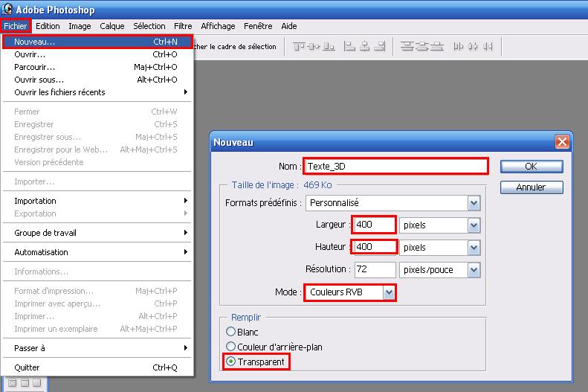Click the distribute right edges icon

click(488, 47)
